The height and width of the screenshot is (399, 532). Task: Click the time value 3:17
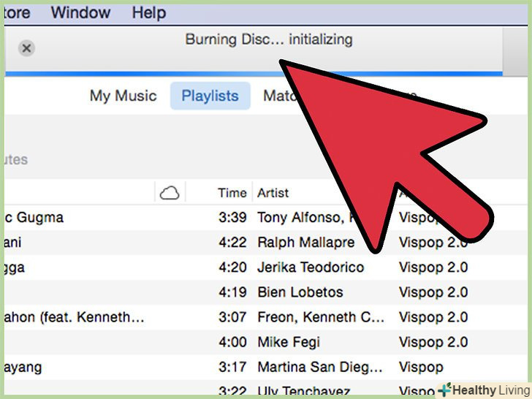click(x=232, y=367)
